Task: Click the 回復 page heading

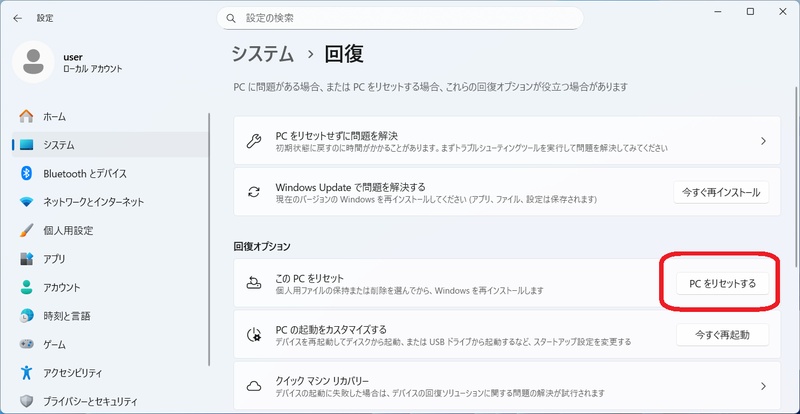Action: point(344,54)
